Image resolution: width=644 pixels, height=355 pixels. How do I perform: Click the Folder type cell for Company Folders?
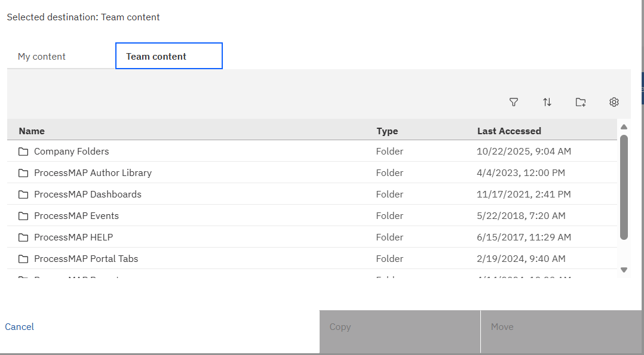coord(390,152)
